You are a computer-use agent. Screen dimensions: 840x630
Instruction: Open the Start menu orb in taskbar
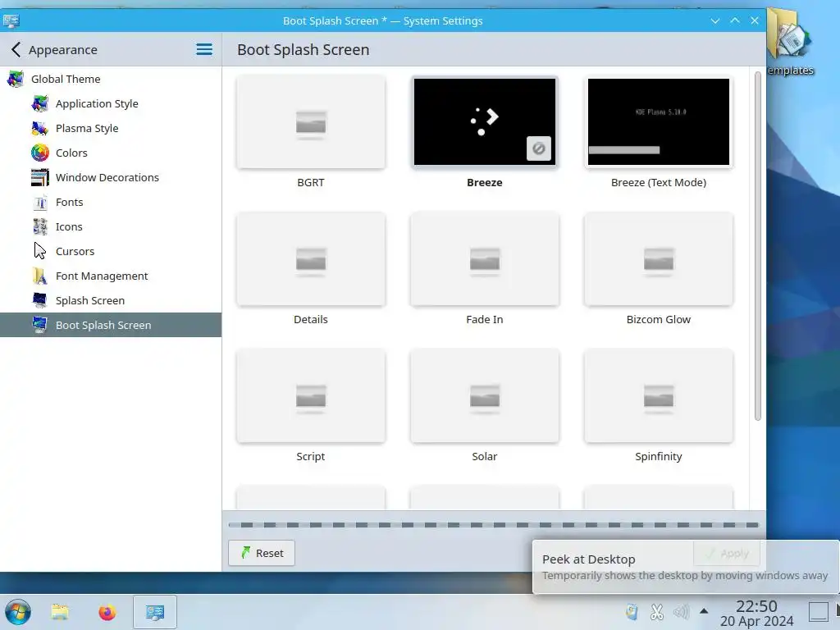coord(17,612)
